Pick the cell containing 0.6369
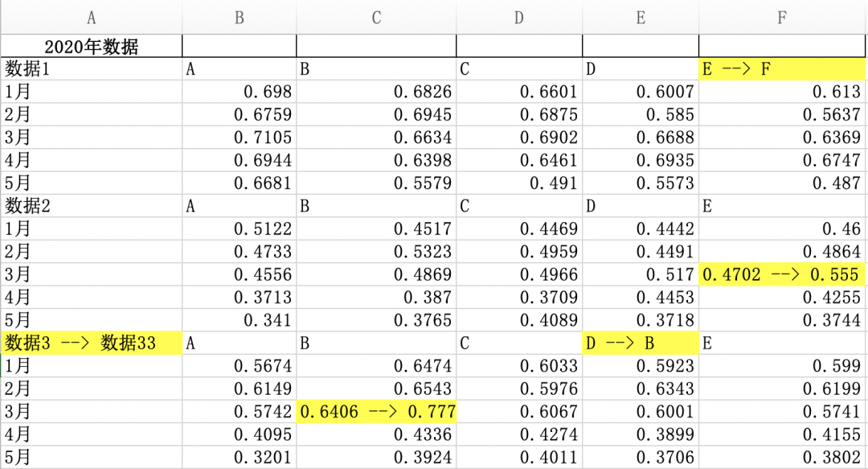The image size is (868, 469). click(x=782, y=137)
